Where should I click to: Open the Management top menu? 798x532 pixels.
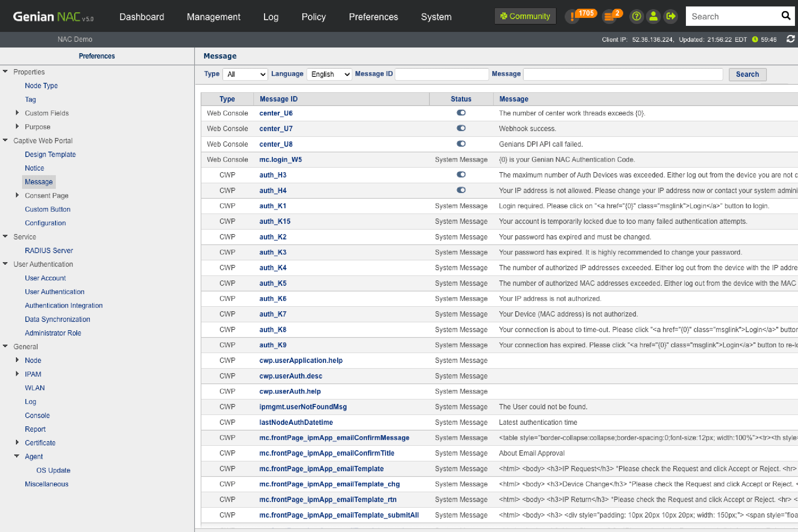tap(214, 17)
